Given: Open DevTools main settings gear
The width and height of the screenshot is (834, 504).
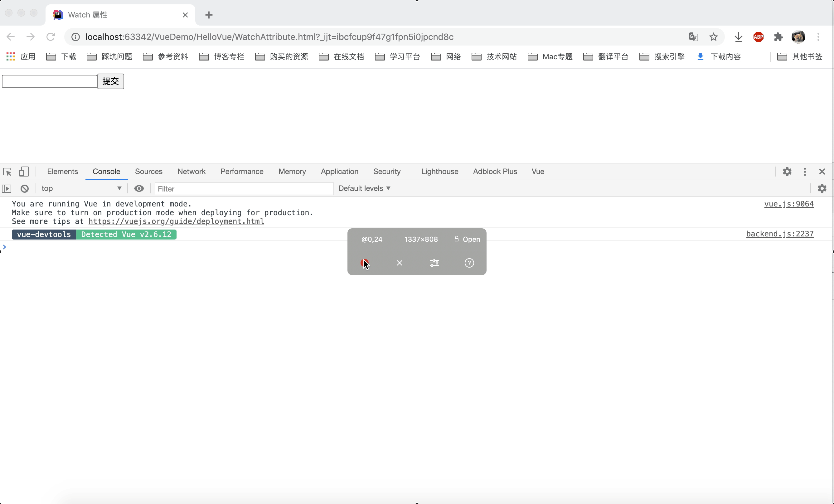Looking at the screenshot, I should click(787, 172).
